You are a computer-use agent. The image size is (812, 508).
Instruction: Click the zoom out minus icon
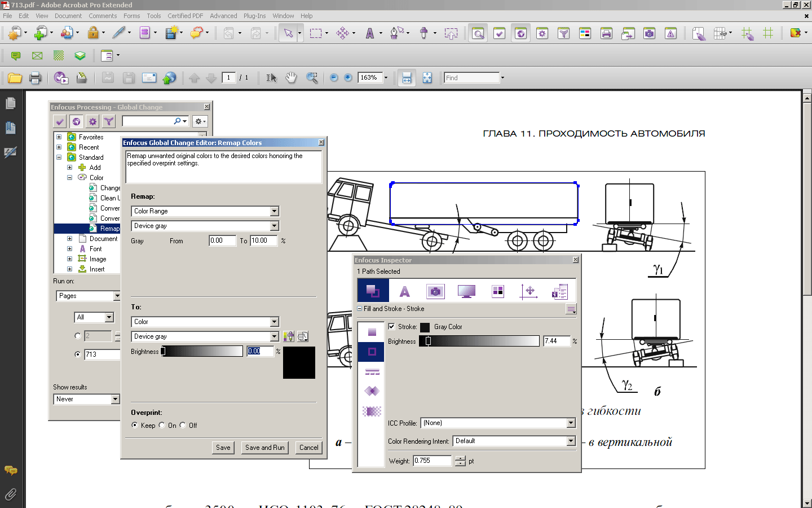pos(334,77)
